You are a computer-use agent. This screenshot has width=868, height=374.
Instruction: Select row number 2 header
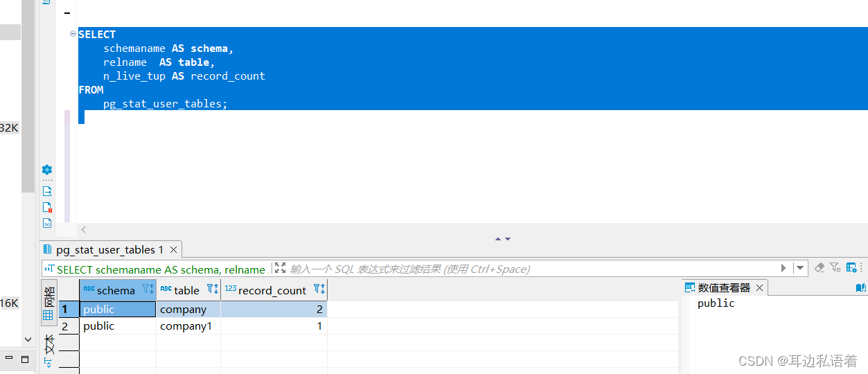pyautogui.click(x=69, y=326)
